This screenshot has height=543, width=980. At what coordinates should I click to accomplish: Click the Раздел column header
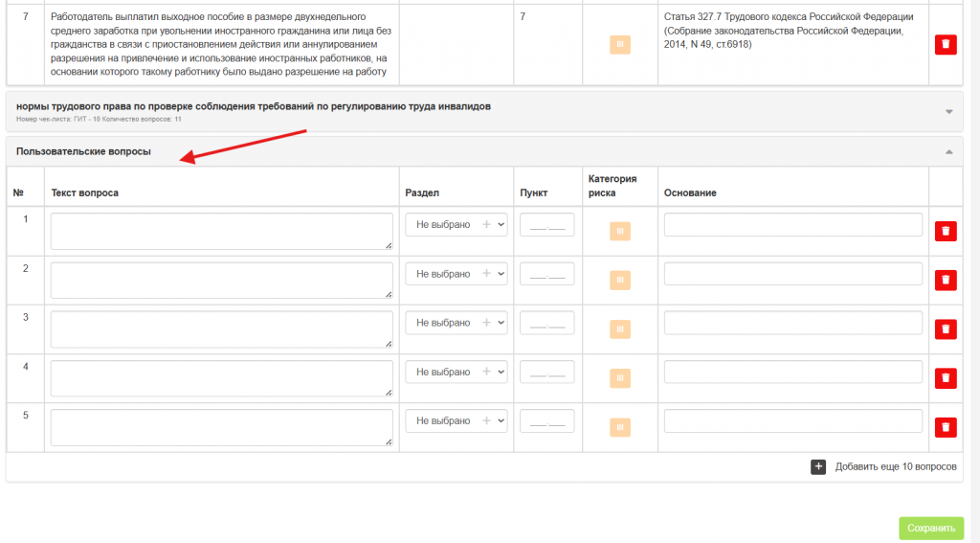pyautogui.click(x=422, y=192)
